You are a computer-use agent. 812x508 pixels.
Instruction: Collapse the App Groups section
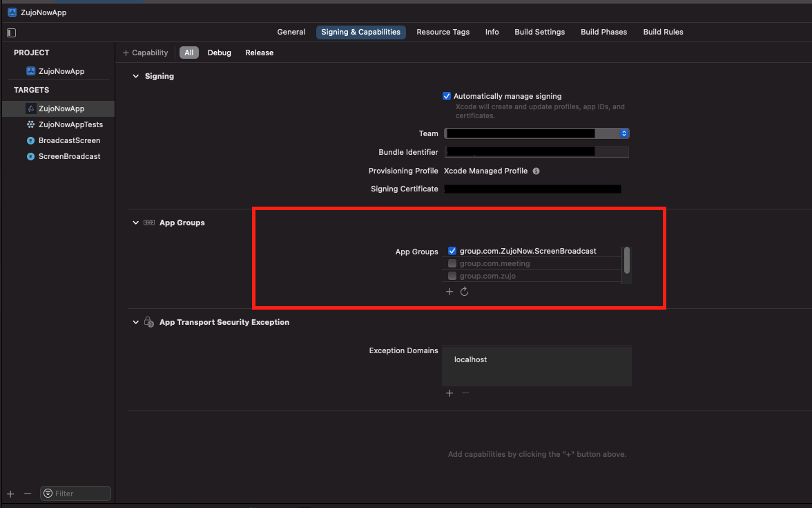point(135,223)
